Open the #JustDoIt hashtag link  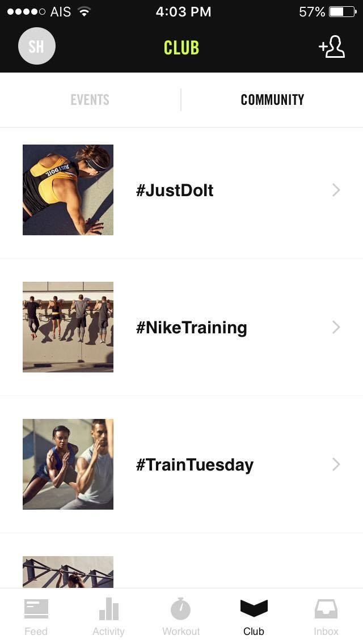click(175, 190)
